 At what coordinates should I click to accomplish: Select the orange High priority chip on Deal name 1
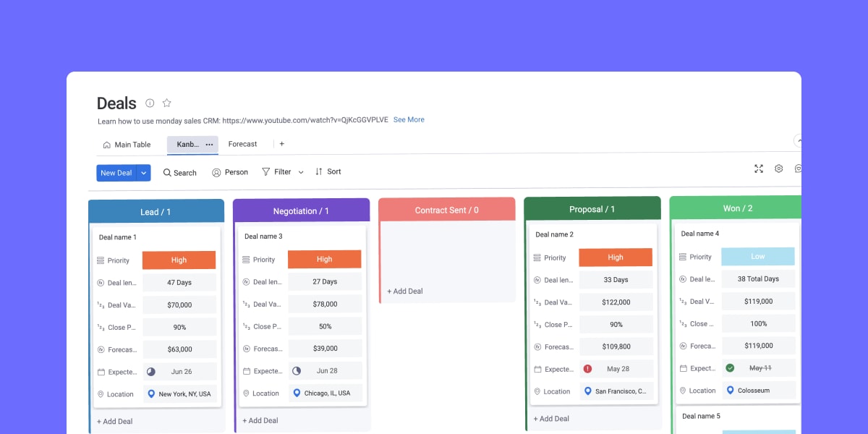179,260
